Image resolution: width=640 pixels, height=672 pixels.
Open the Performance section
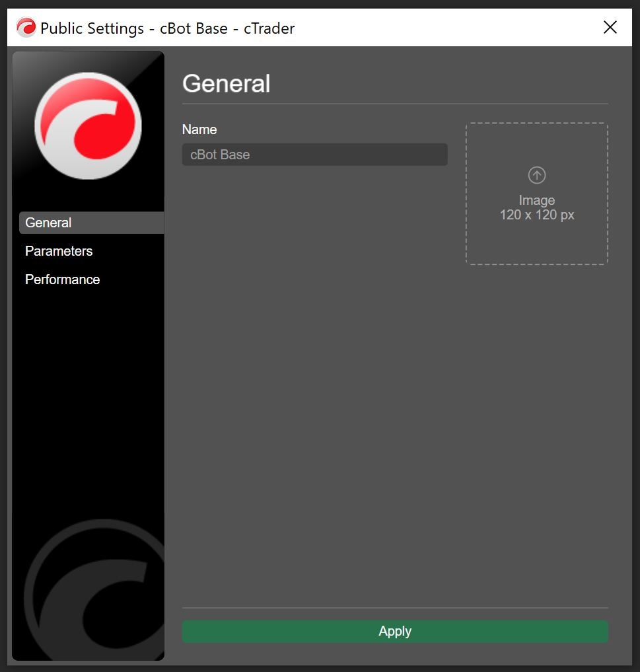63,280
